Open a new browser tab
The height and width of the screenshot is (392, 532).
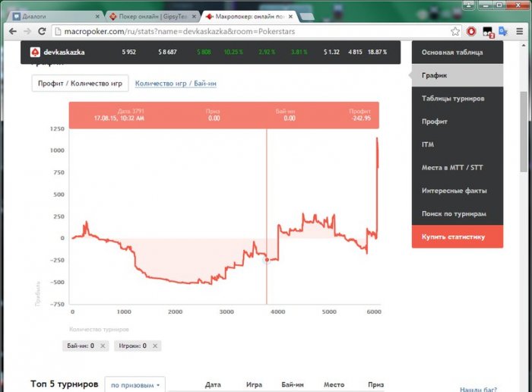click(x=306, y=17)
